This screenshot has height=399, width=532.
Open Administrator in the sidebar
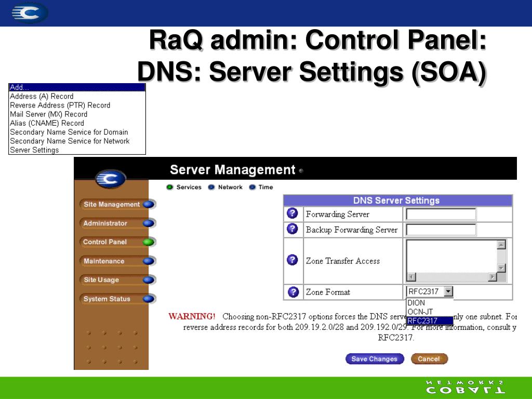point(105,223)
